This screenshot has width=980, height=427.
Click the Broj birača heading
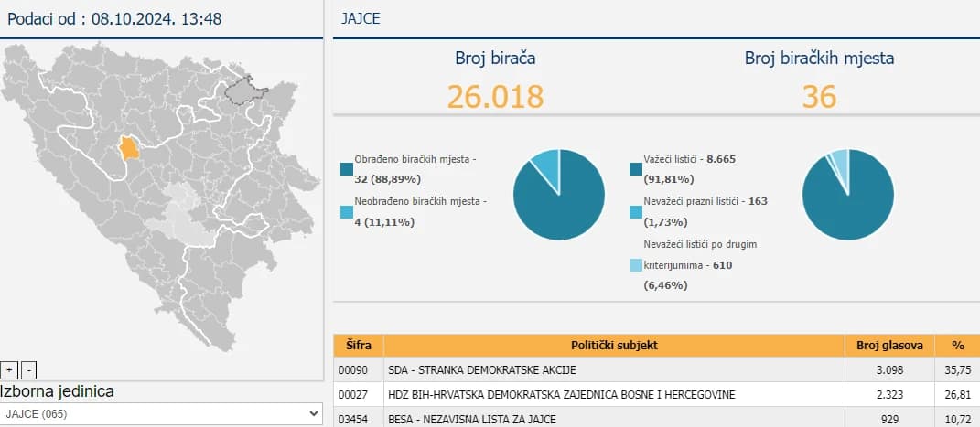(496, 59)
